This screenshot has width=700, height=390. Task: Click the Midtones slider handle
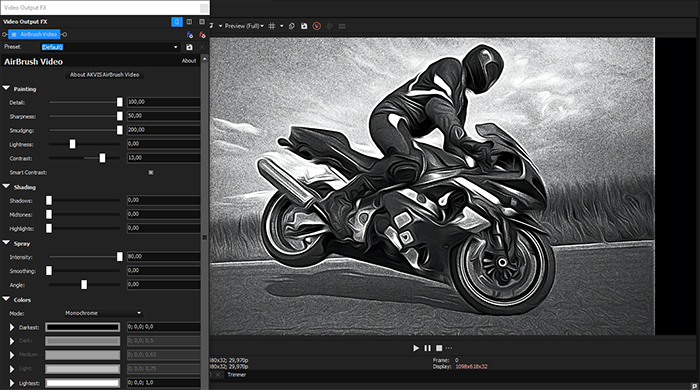[49, 215]
